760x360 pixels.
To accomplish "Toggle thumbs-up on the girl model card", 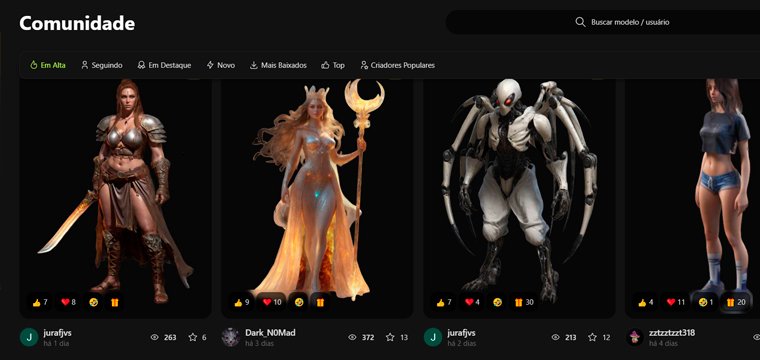I will point(647,302).
